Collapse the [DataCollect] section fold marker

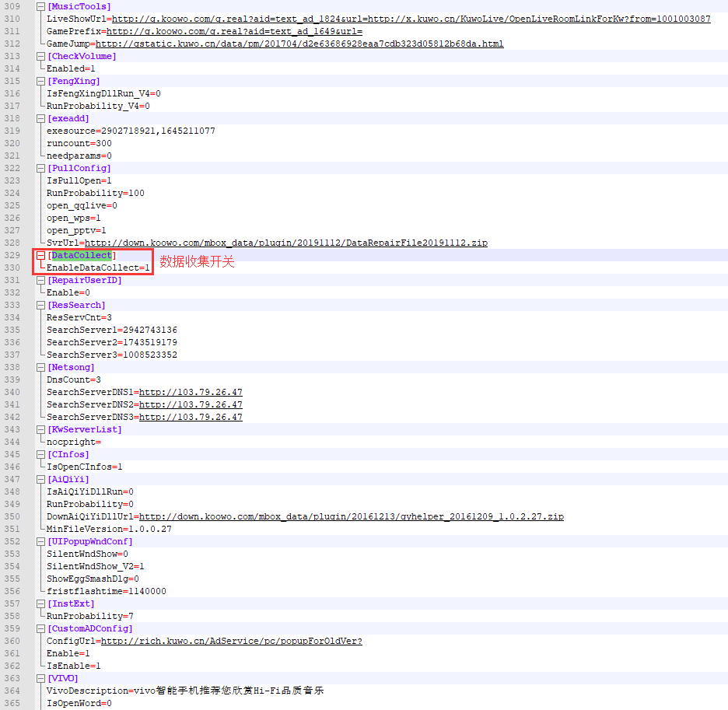pyautogui.click(x=40, y=255)
